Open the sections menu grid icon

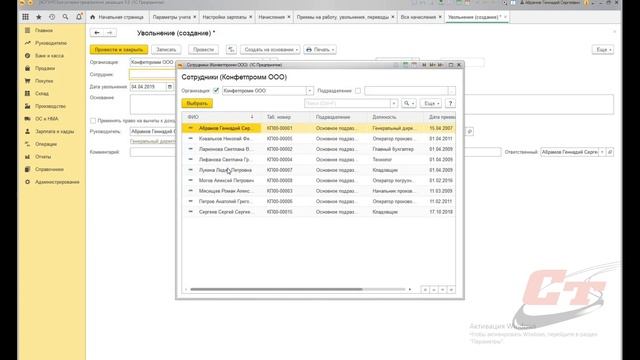tap(25, 17)
